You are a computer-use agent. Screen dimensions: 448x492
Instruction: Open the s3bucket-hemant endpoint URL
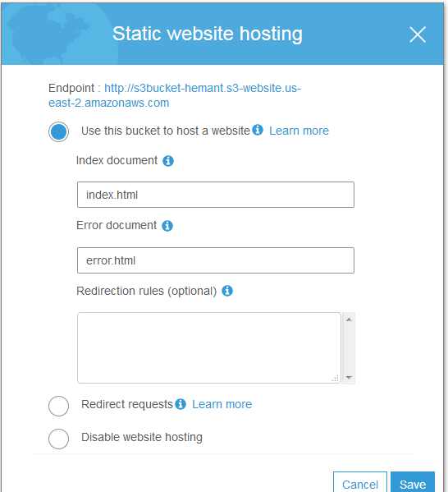tap(175, 95)
